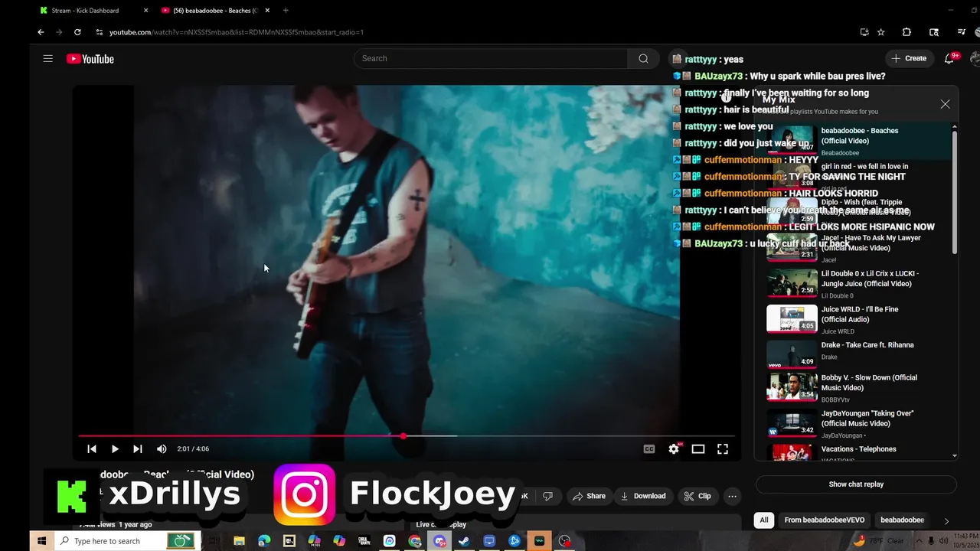Dislike the video with thumbs down
The width and height of the screenshot is (980, 551).
pyautogui.click(x=547, y=496)
